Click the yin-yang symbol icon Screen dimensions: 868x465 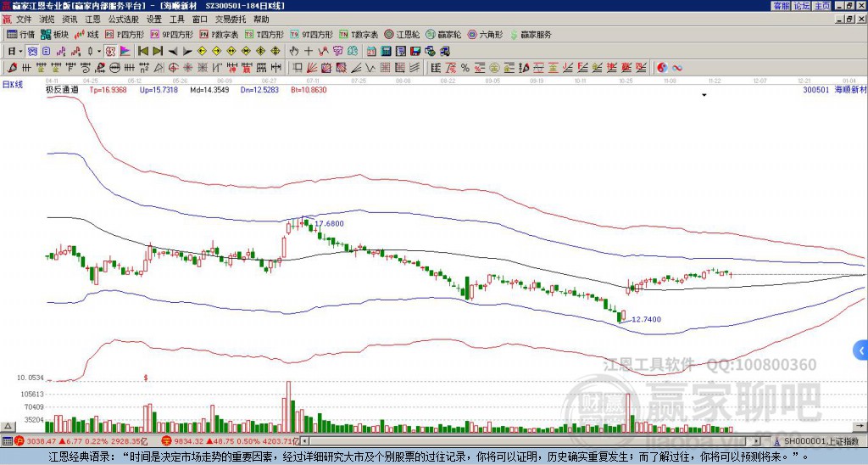click(x=662, y=68)
